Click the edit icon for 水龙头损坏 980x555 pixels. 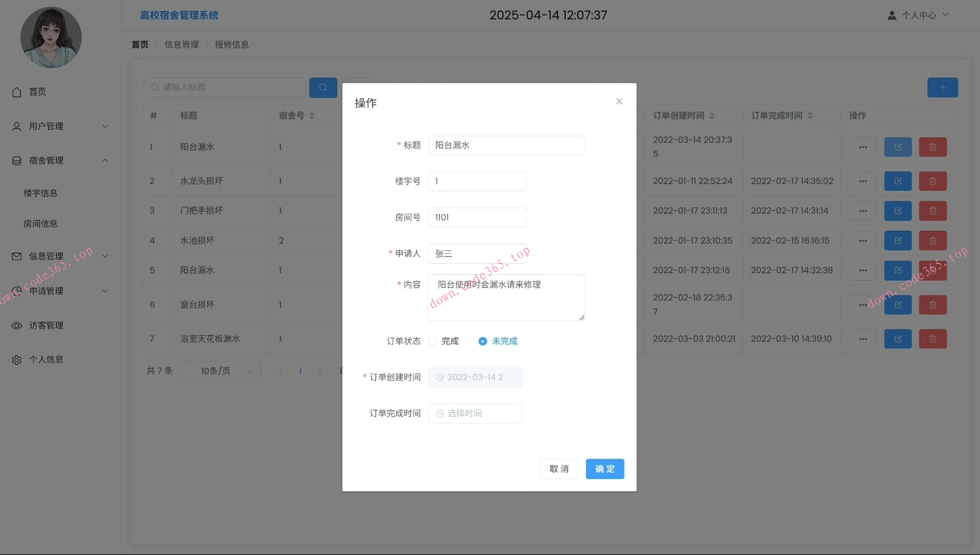pyautogui.click(x=897, y=181)
